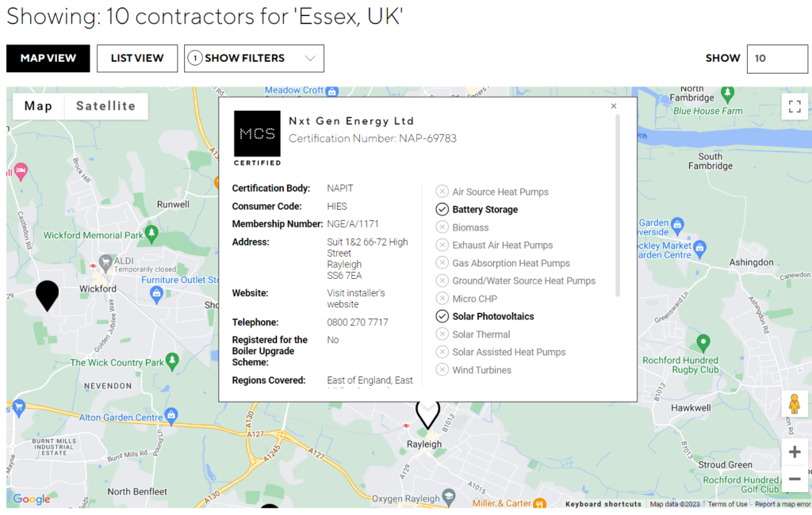
Task: Toggle the Battery Storage check icon
Action: click(442, 209)
